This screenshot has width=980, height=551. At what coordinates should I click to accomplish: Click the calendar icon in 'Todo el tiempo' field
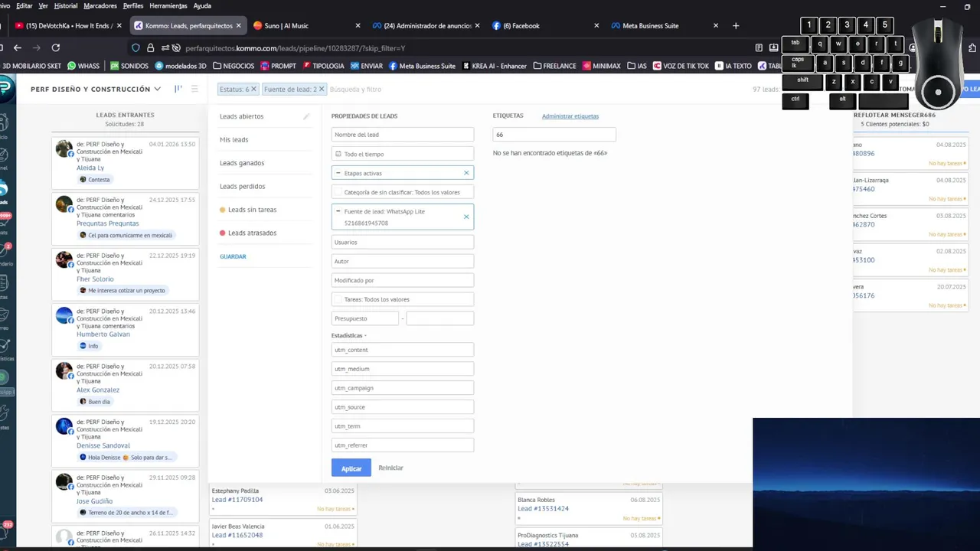(x=338, y=154)
